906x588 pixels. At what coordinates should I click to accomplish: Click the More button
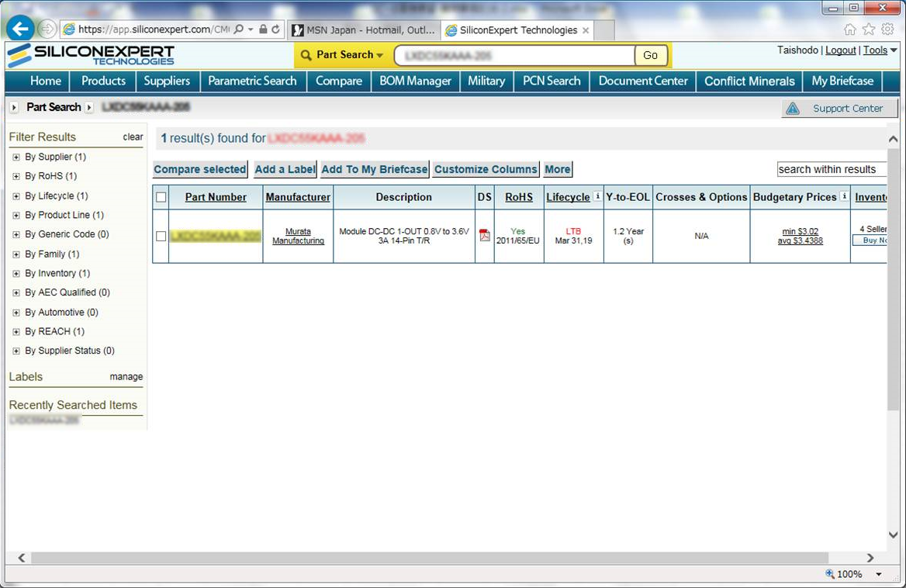pyautogui.click(x=558, y=169)
